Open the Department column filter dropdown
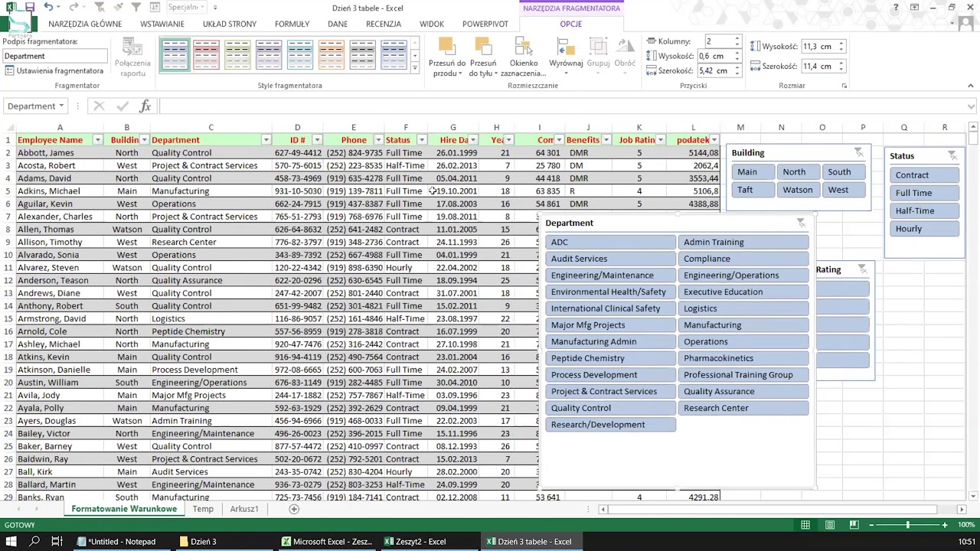The image size is (980, 551). (266, 140)
